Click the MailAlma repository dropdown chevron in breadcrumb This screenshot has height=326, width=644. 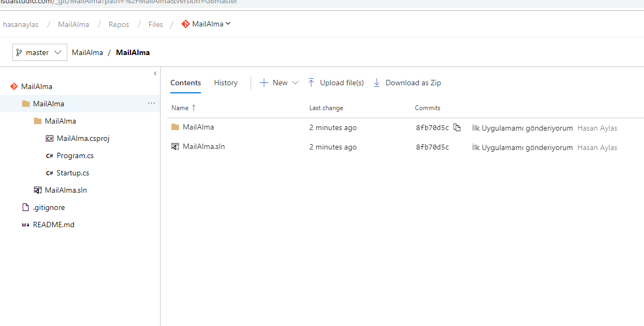(228, 24)
